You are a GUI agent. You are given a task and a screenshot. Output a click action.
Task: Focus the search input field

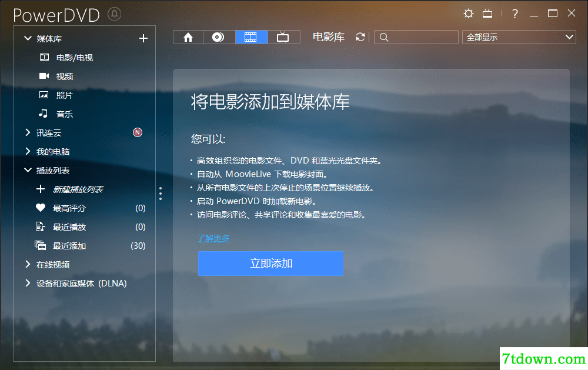tap(416, 37)
